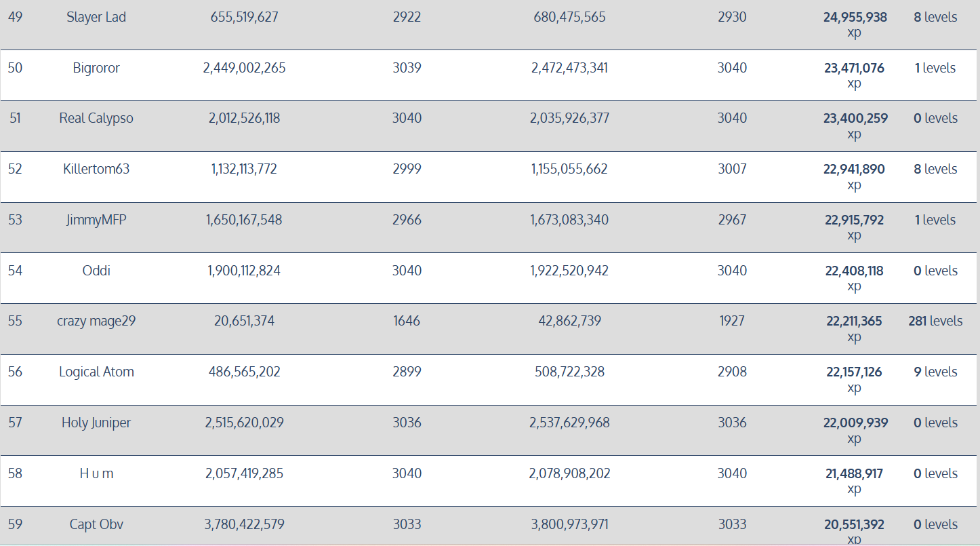
Task: Click rank number 55 cell
Action: tap(15, 321)
